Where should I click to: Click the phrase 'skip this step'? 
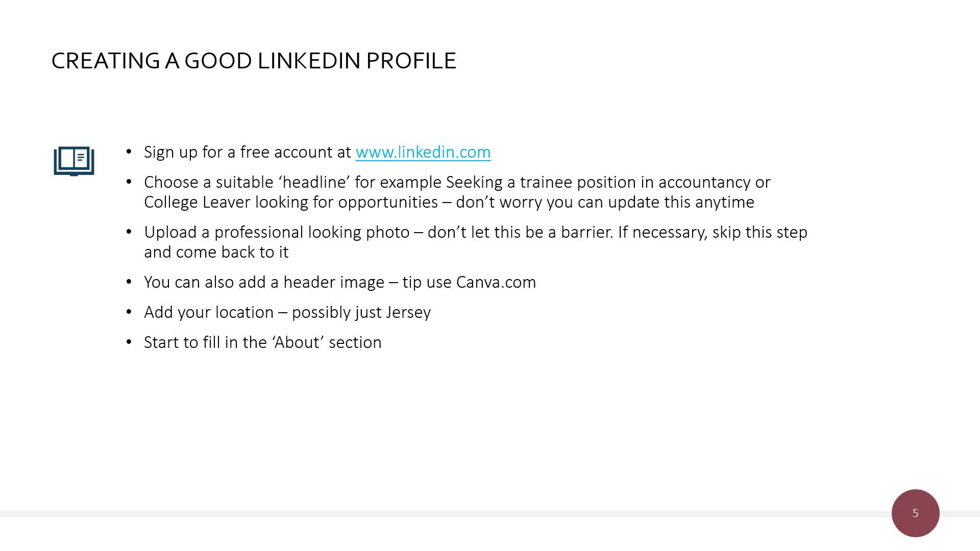760,232
